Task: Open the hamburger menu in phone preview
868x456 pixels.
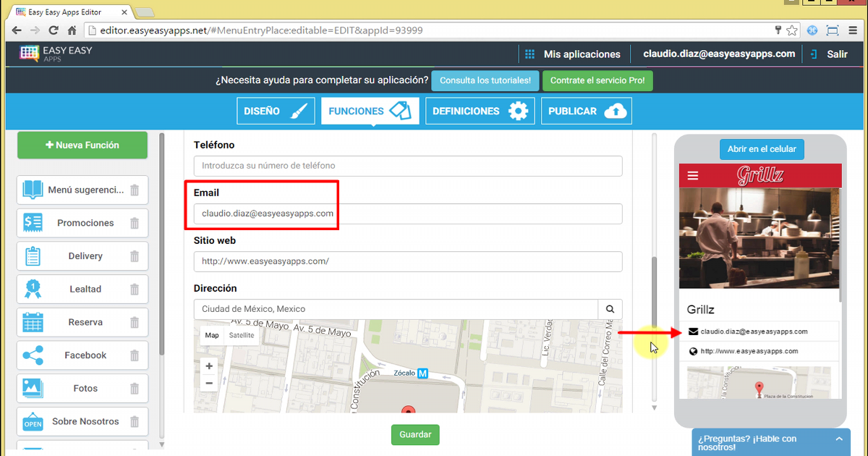Action: (693, 176)
